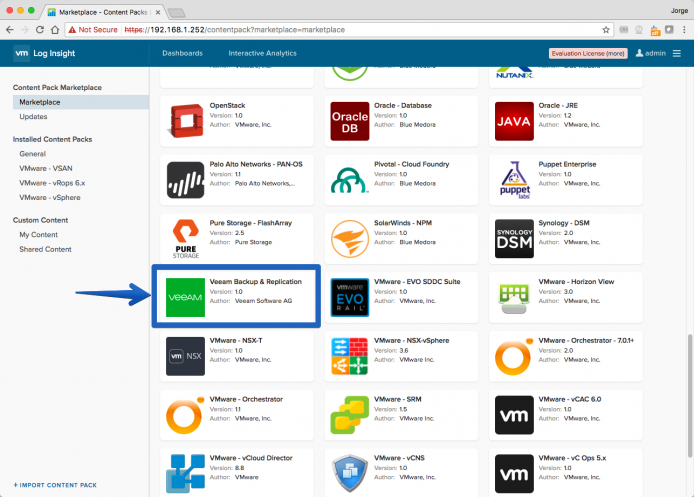This screenshot has width=694, height=497.
Task: Click the Puppet Labs logo icon
Action: 514,180
